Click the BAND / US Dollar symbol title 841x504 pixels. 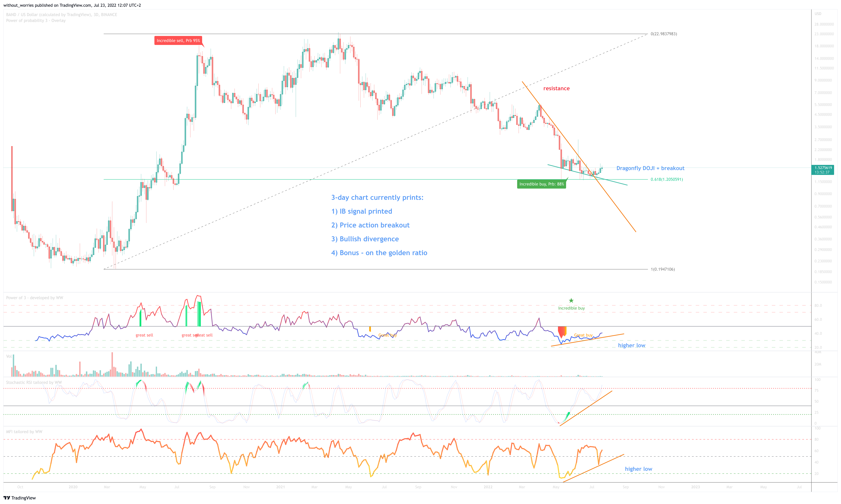[x=62, y=15]
